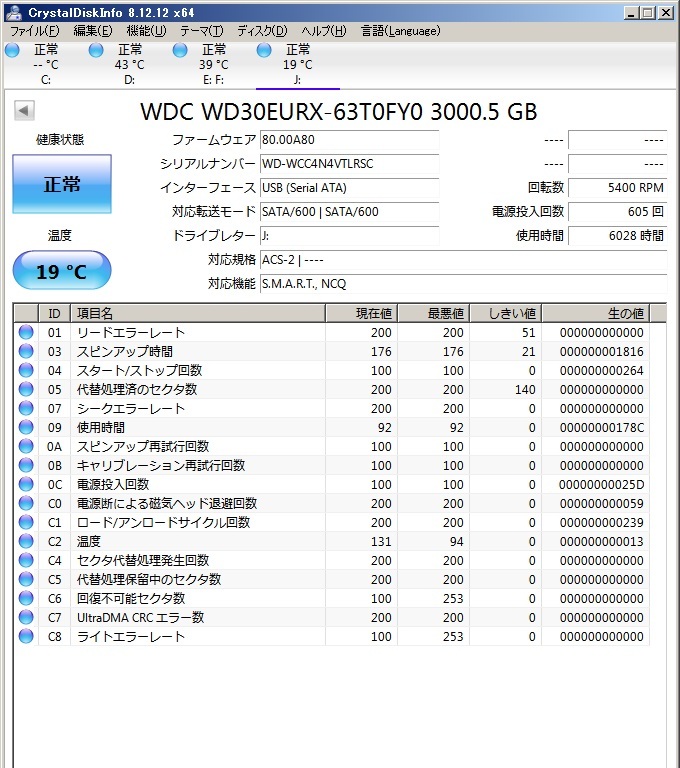This screenshot has height=768, width=680.
Task: Click the interface field USB (Serial ATA)
Action: pos(349,188)
